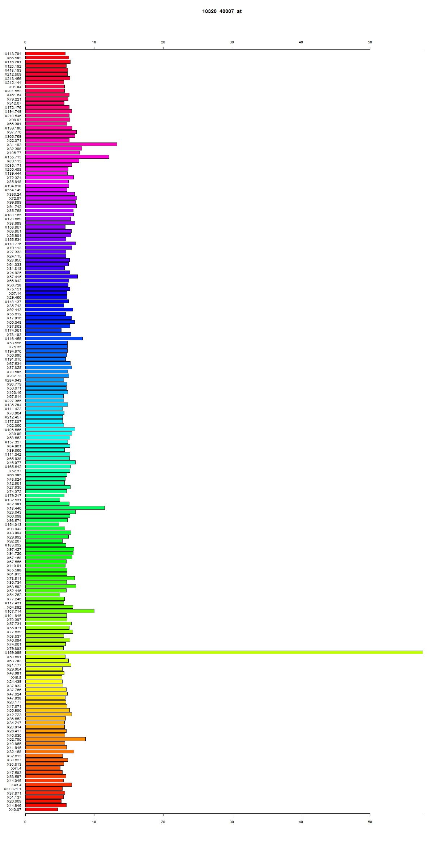Click the cyan bar for X106.666
The height and width of the screenshot is (868, 434).
tap(50, 429)
